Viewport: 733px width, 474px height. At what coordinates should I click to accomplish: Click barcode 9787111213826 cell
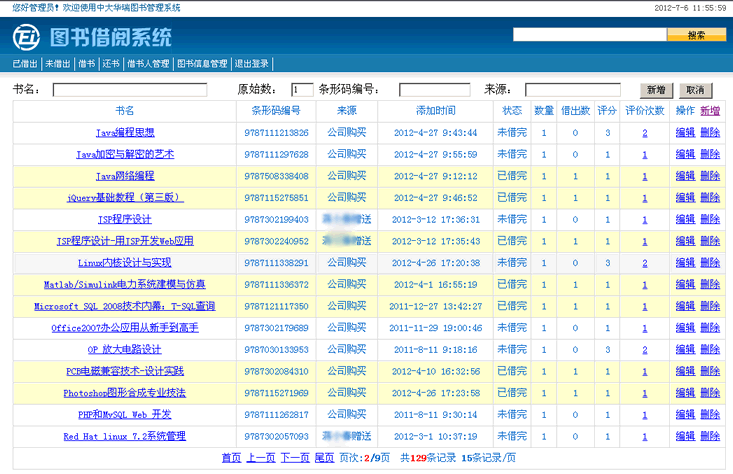point(276,133)
